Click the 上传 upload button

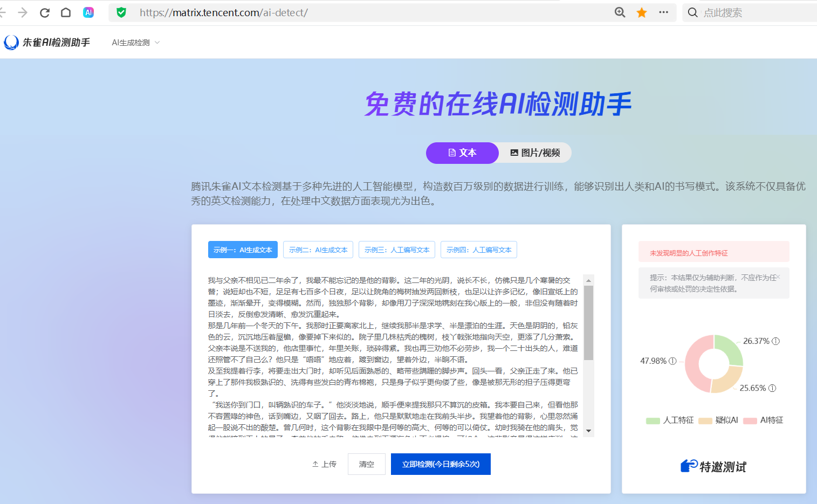tap(324, 464)
